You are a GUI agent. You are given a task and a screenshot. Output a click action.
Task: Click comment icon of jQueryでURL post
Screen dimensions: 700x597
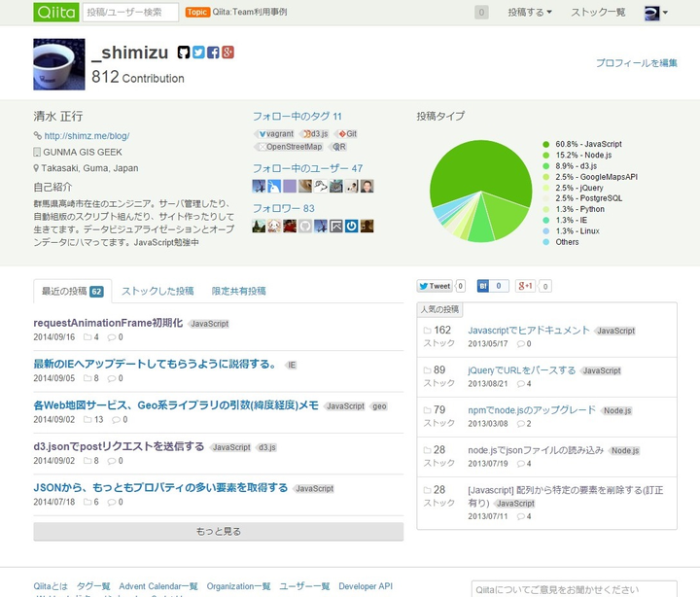[520, 384]
